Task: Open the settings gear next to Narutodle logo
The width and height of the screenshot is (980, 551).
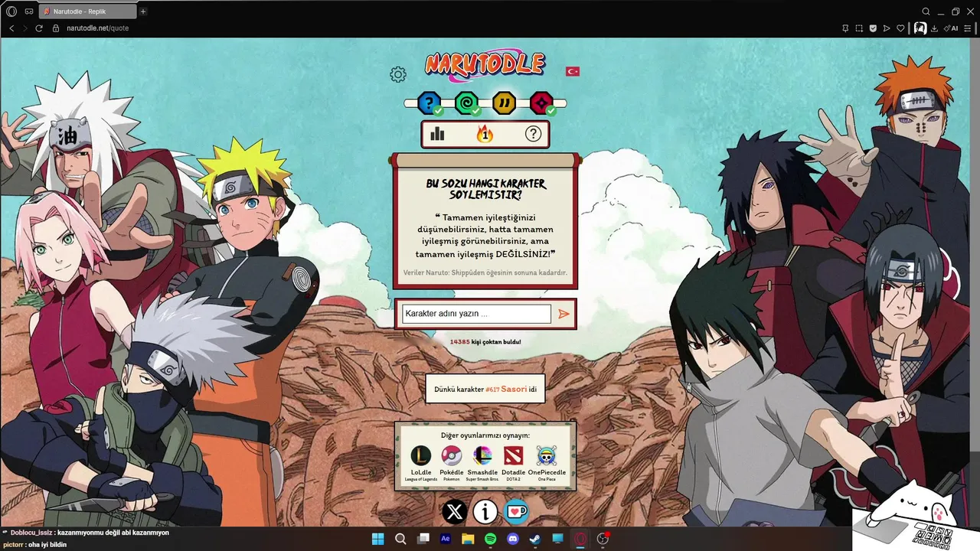Action: click(397, 74)
